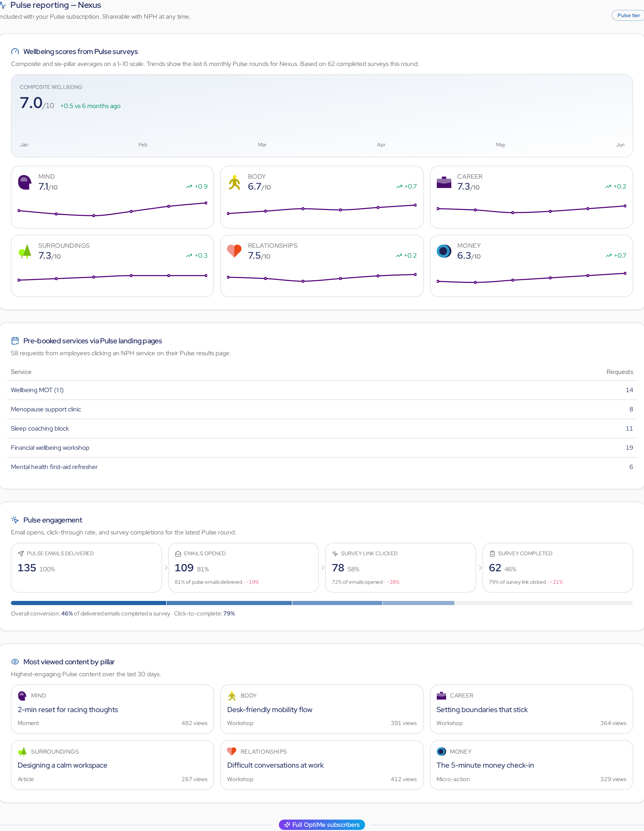Click the Mind pillar head icon in scores
The width and height of the screenshot is (644, 831).
25,182
